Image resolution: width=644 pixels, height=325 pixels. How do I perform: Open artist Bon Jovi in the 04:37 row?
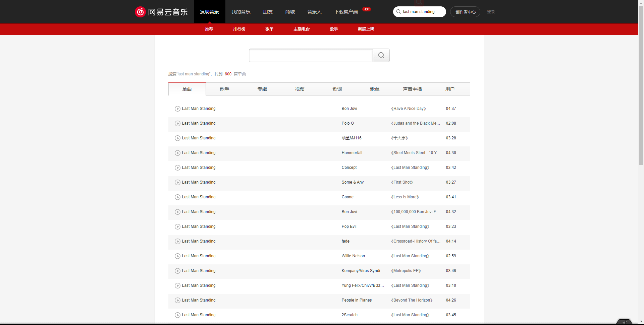point(349,109)
